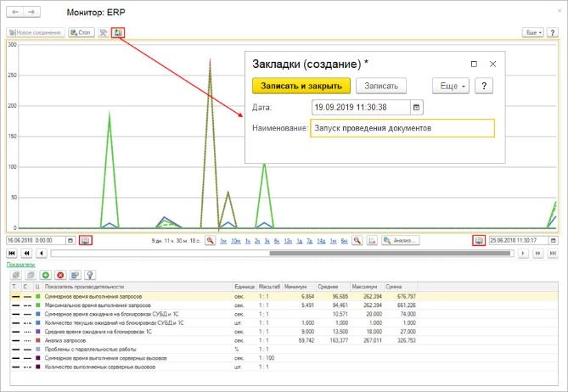The height and width of the screenshot is (392, 568).
Task: Click the lightbulb icon in indicators toolbar
Action: click(x=89, y=275)
